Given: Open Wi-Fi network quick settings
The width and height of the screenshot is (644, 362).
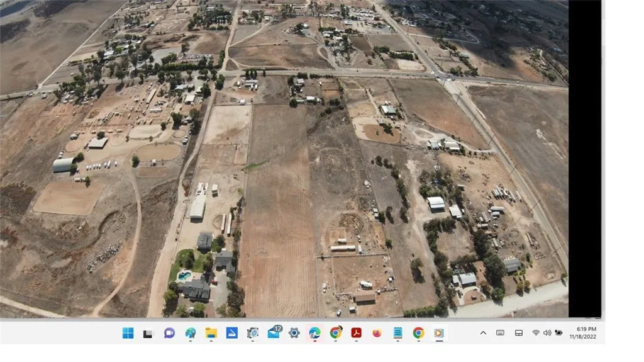Looking at the screenshot, I should pyautogui.click(x=536, y=333).
